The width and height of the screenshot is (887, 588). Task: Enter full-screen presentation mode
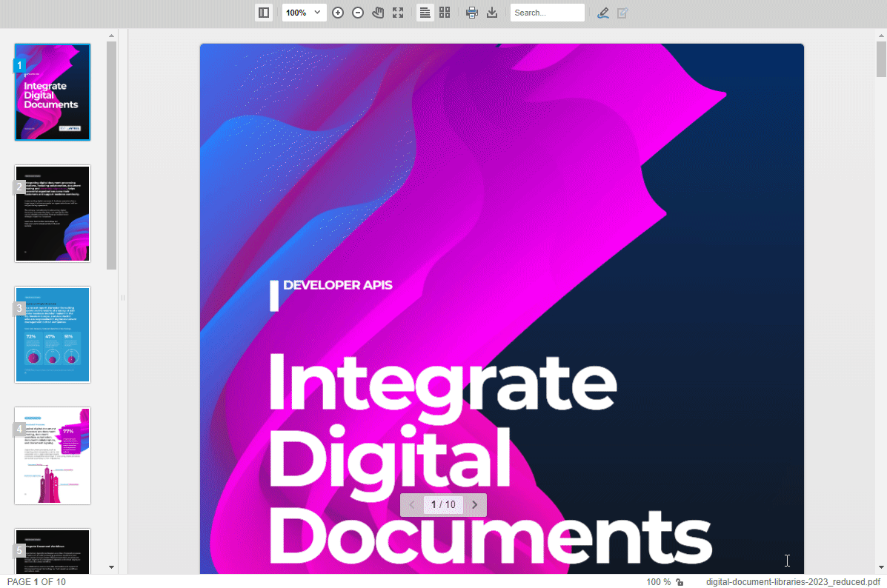[398, 13]
